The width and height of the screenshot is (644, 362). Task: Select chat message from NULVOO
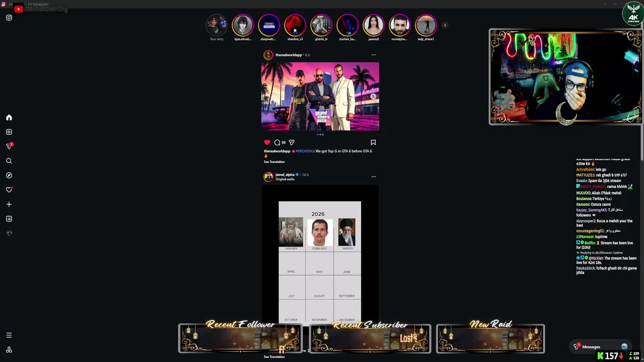[599, 193]
